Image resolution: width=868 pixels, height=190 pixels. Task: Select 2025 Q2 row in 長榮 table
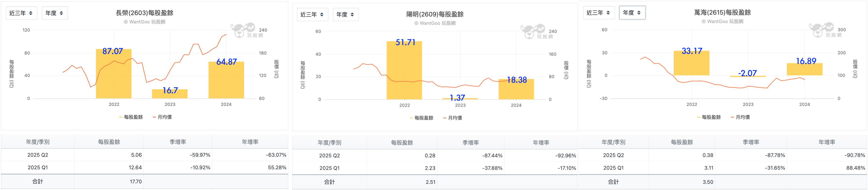[x=145, y=155]
